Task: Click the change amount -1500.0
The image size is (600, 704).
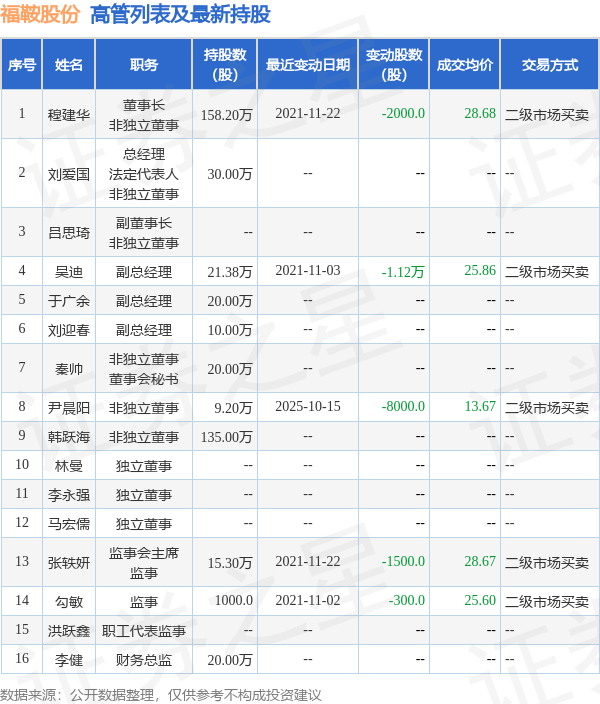Action: pyautogui.click(x=403, y=561)
